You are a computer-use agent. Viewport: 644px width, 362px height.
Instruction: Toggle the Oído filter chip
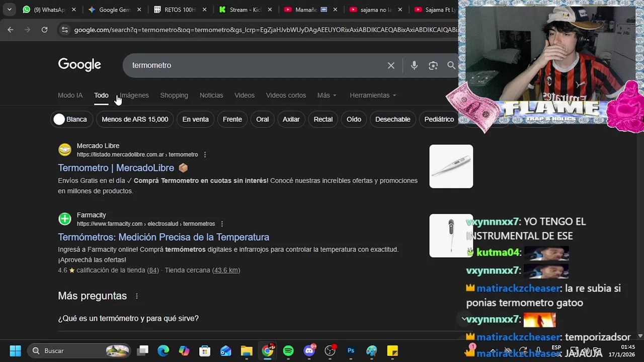(354, 119)
